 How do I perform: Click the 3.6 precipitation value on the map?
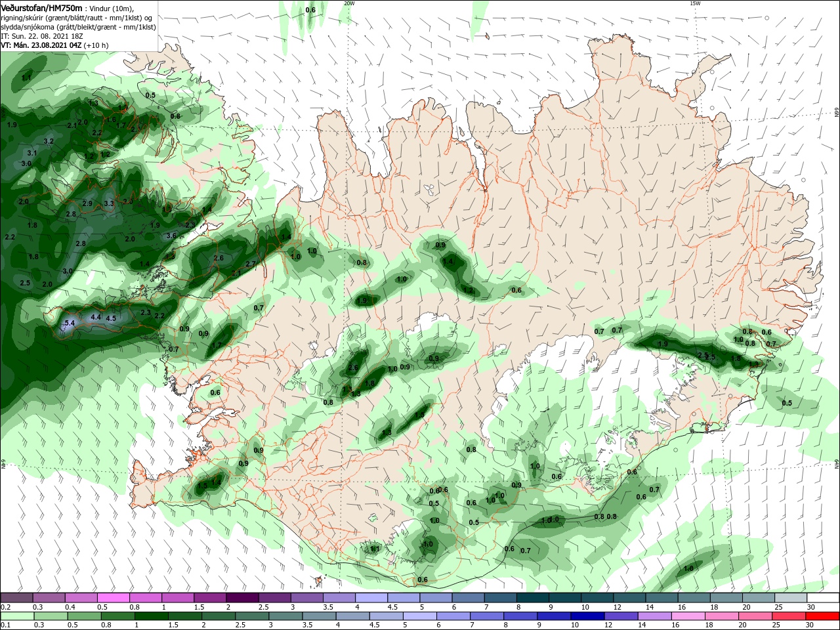(171, 235)
